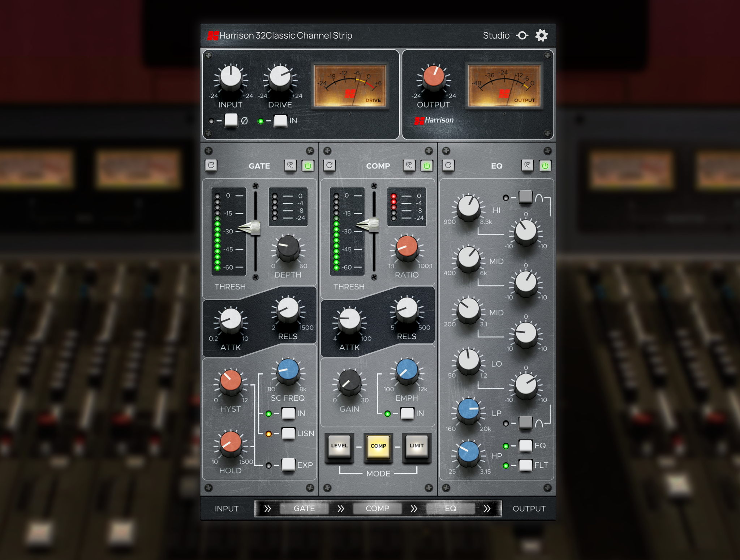Click the theme toggle icon next to Studio

coord(522,35)
